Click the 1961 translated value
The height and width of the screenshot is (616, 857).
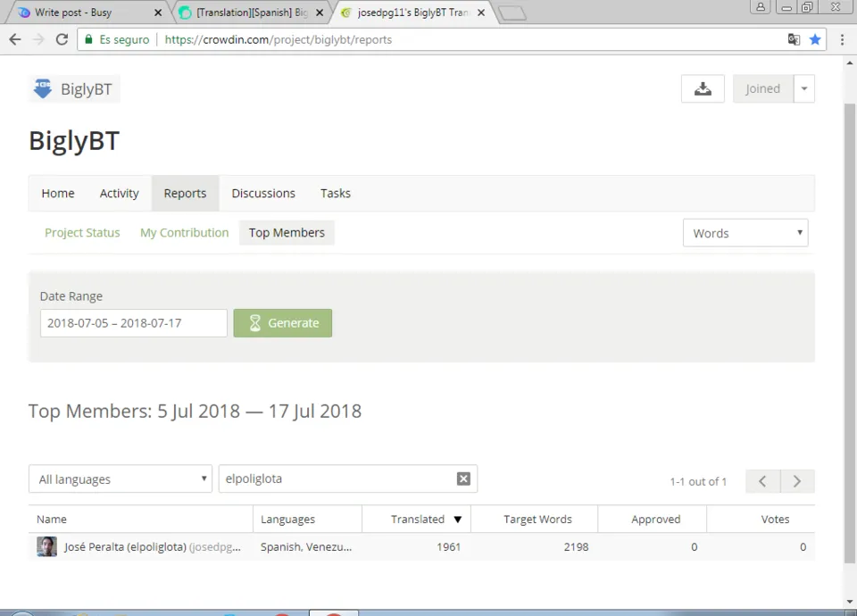pos(448,546)
